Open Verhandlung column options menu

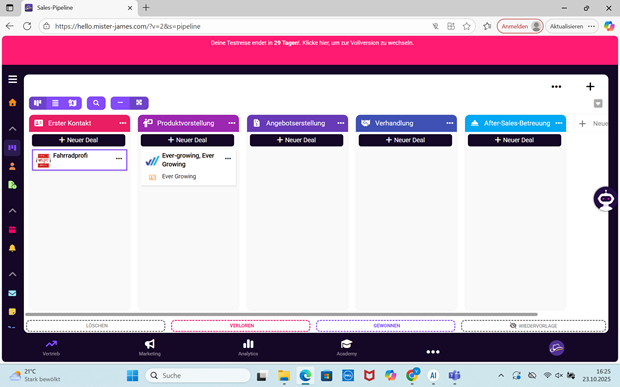point(450,123)
